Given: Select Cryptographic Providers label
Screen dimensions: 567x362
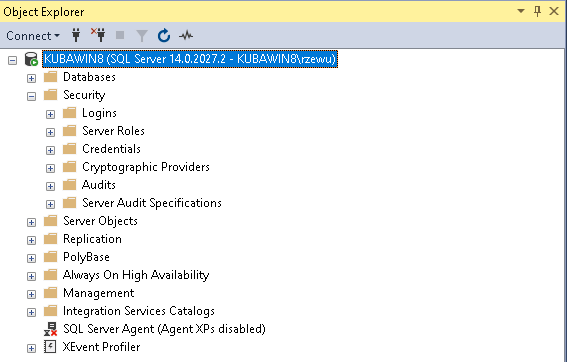Looking at the screenshot, I should (146, 167).
